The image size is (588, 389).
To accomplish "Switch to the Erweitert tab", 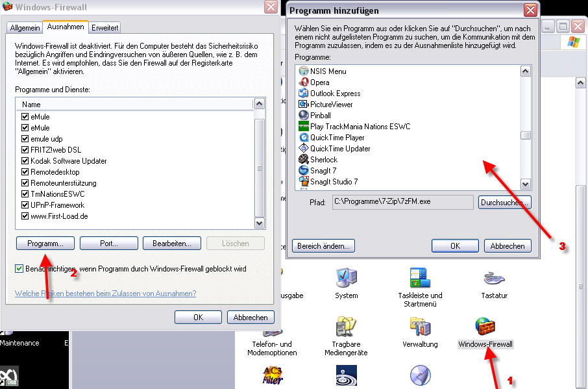I will pyautogui.click(x=104, y=28).
